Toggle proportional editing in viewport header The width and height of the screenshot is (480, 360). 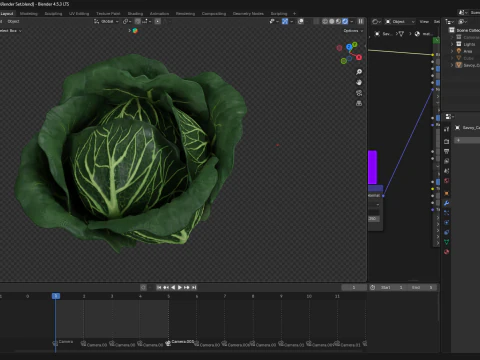click(x=158, y=21)
